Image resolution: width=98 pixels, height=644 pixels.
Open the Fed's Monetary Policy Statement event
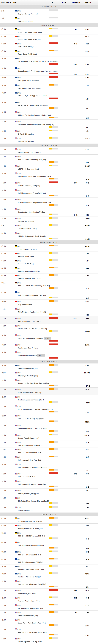pyautogui.click(x=31, y=338)
